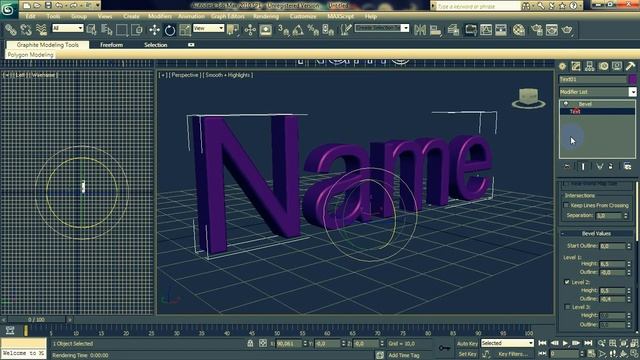Open the Display command panel tab

[617, 66]
